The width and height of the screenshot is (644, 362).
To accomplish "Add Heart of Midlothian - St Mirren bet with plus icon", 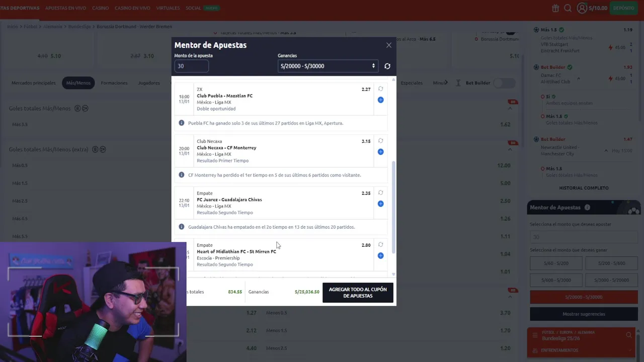I will pyautogui.click(x=380, y=255).
